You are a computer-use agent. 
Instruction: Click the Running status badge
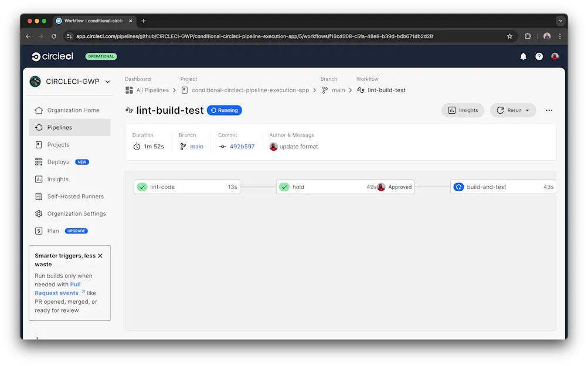[x=225, y=110]
